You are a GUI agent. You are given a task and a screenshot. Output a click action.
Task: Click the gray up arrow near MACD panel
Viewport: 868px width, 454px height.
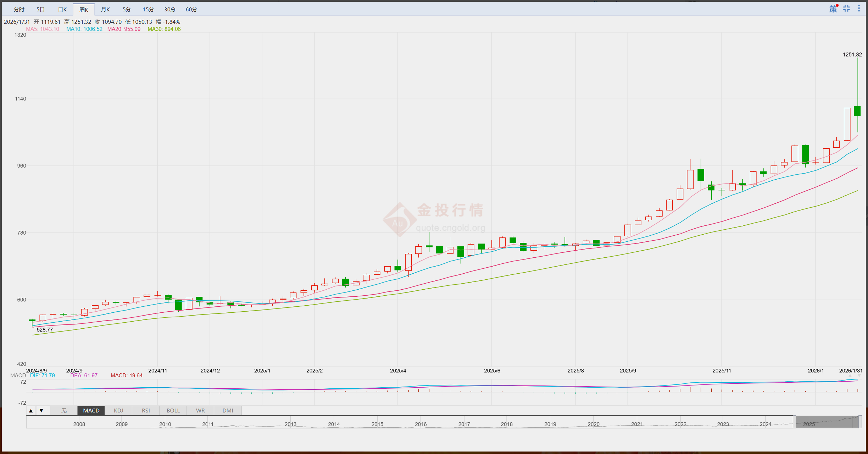click(x=850, y=376)
